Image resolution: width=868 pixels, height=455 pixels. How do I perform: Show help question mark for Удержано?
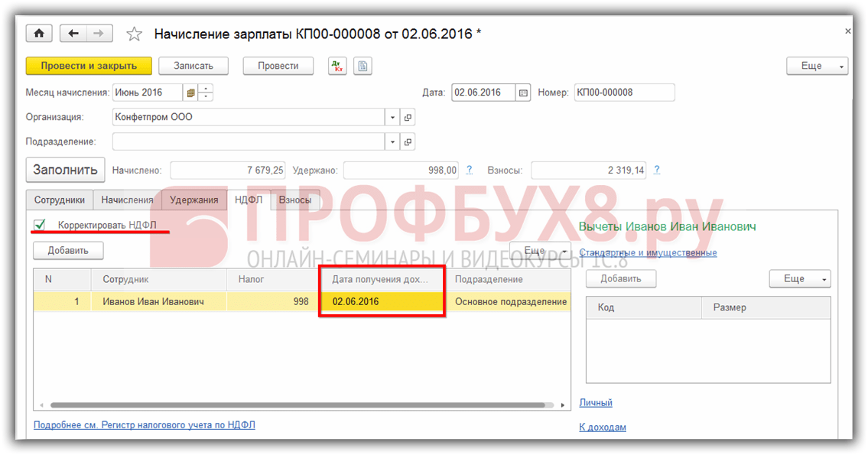tap(470, 170)
